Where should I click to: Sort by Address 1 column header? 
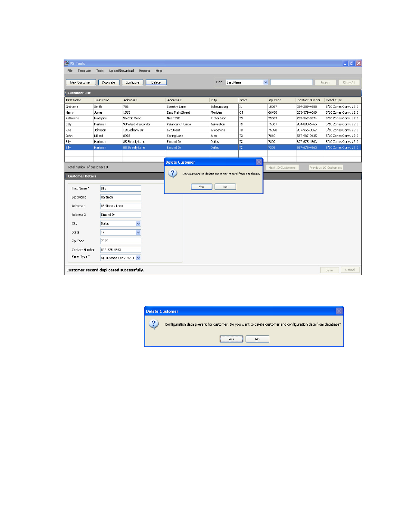point(144,100)
